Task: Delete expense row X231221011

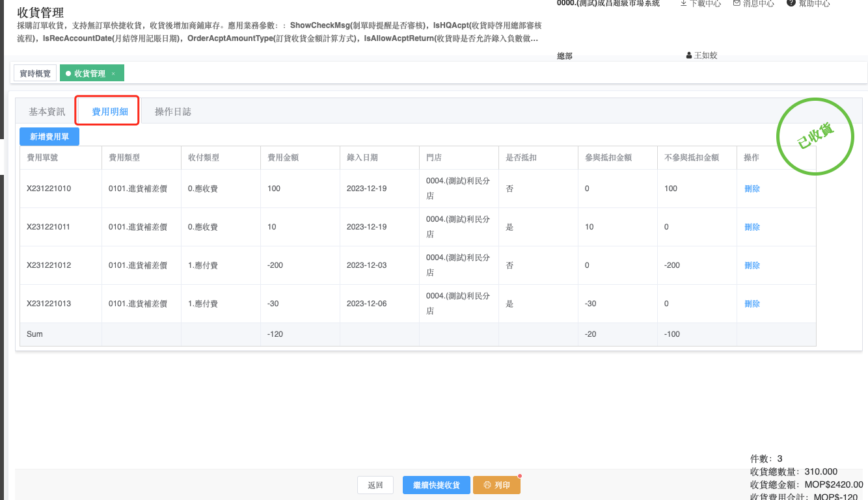Action: tap(752, 227)
